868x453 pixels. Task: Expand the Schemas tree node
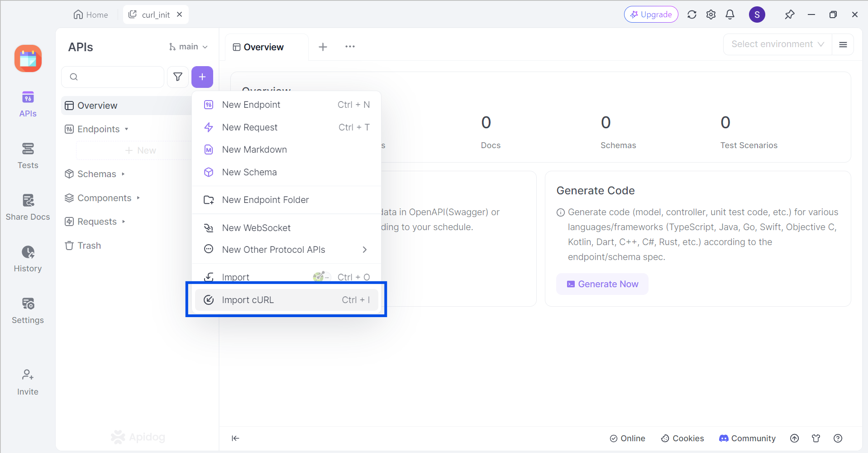coord(123,174)
